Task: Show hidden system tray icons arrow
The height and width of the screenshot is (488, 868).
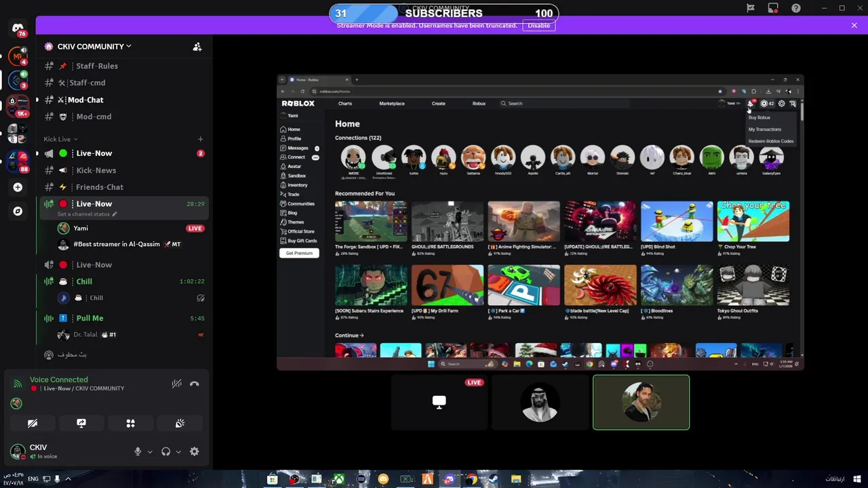Action: [68, 479]
